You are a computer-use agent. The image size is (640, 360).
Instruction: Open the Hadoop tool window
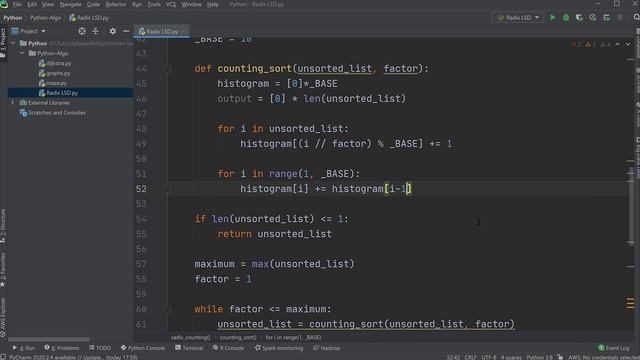click(x=327, y=348)
